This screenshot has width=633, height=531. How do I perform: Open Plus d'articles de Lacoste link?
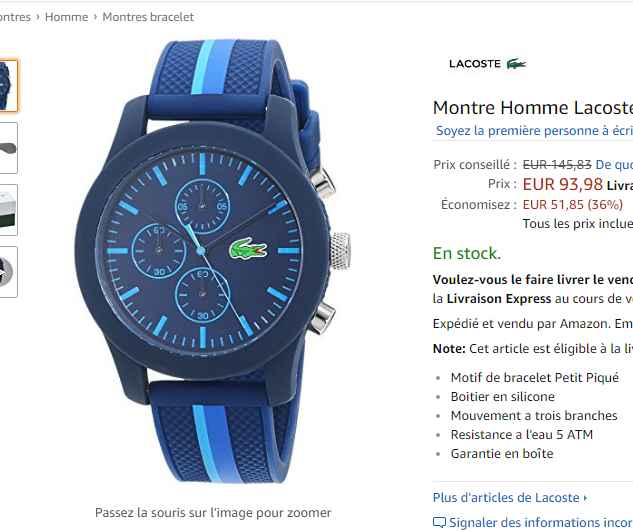coord(506,497)
